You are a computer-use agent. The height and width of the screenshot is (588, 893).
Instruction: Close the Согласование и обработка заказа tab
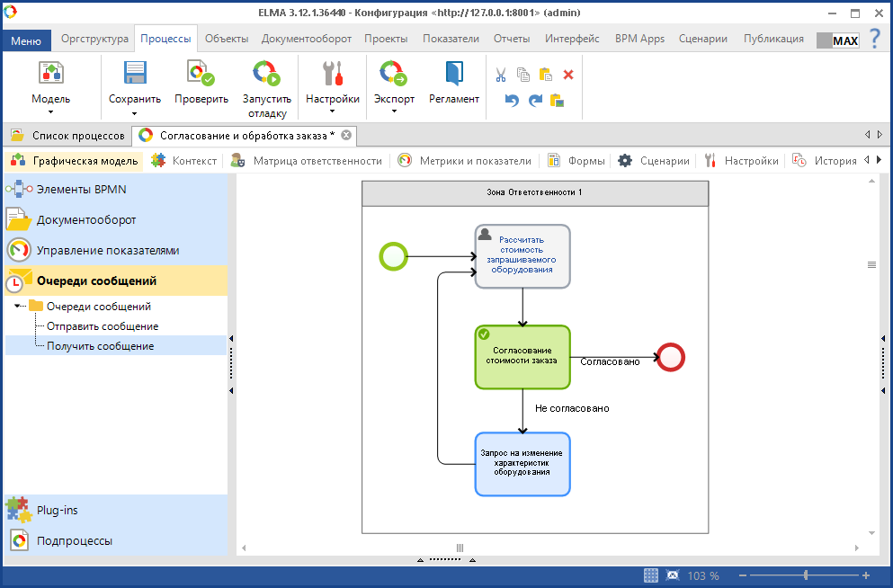click(345, 135)
